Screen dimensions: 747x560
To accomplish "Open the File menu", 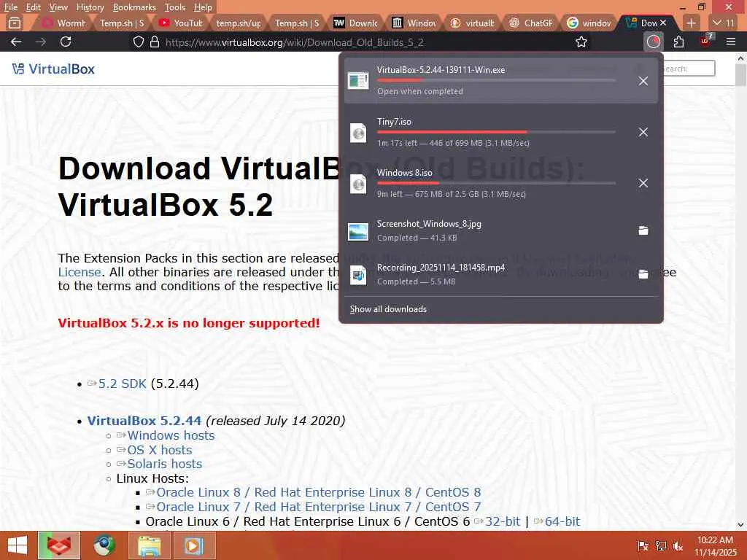I will coord(10,7).
